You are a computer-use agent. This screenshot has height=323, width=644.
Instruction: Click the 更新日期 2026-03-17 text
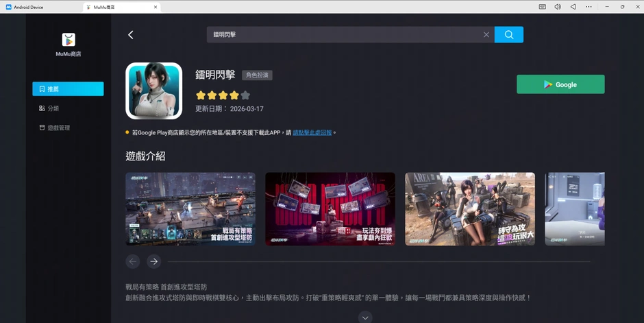point(230,109)
